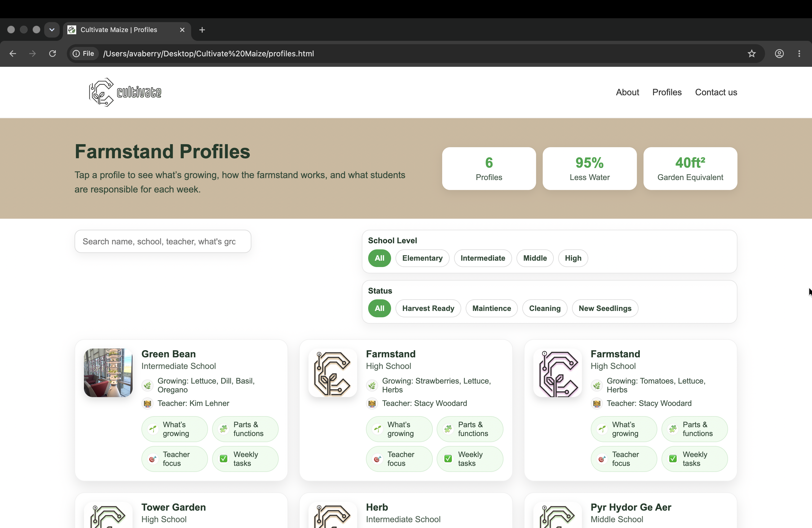Select All under Status filter
812x528 pixels.
coord(379,308)
